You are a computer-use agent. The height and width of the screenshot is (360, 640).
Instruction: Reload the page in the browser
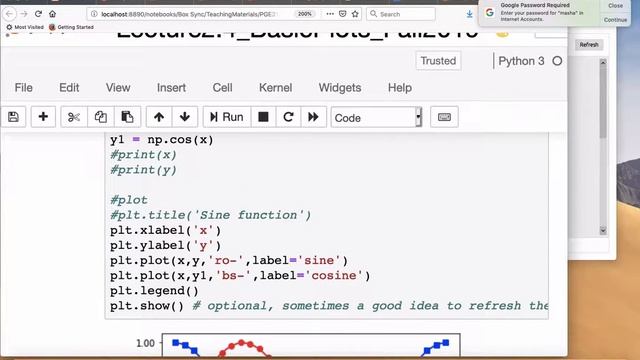click(x=38, y=13)
